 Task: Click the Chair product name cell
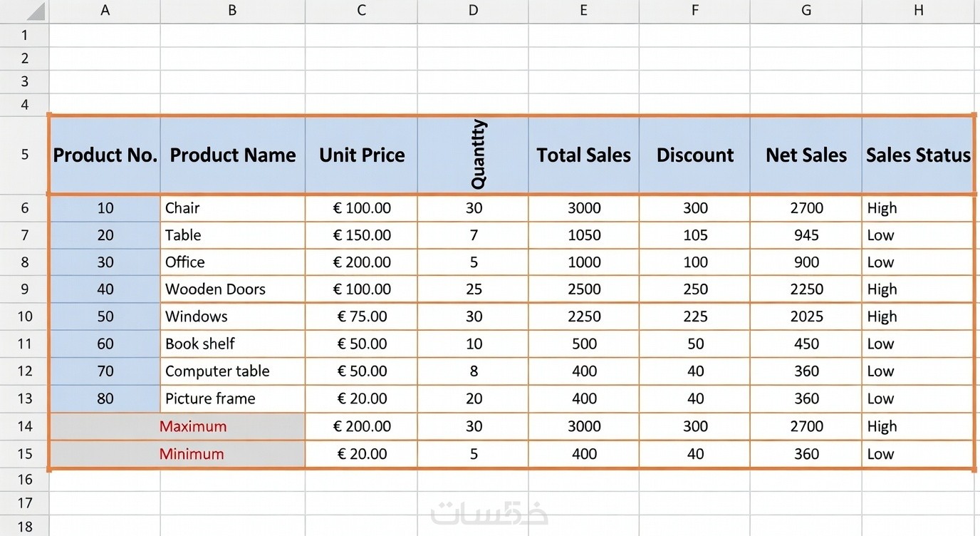coord(232,208)
